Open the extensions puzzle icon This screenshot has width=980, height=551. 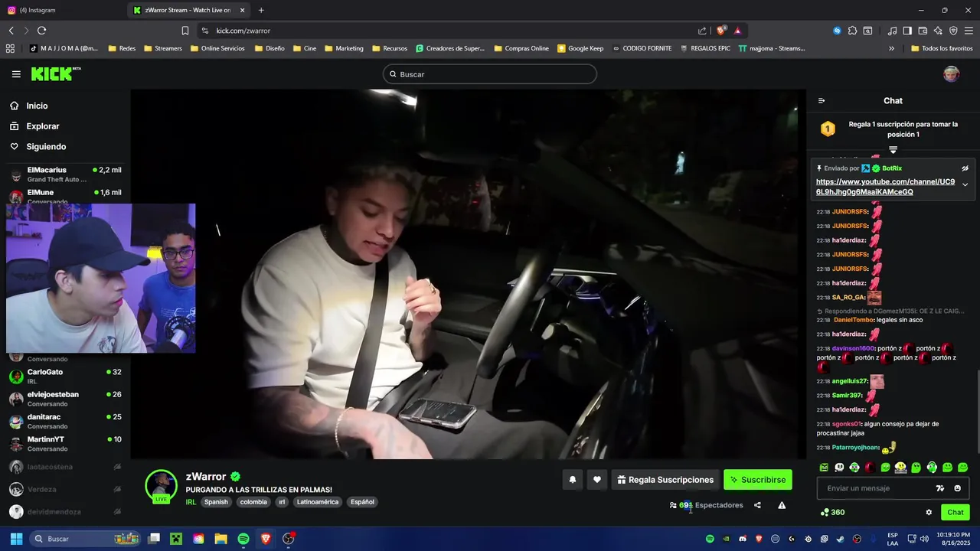pyautogui.click(x=852, y=31)
